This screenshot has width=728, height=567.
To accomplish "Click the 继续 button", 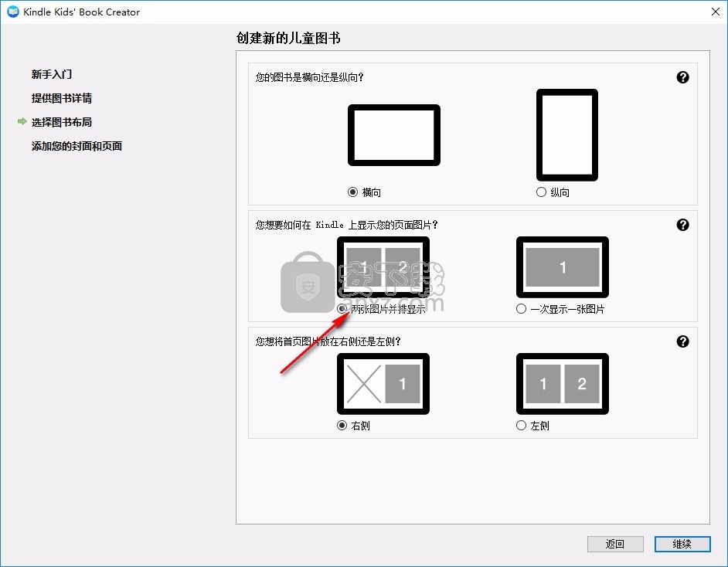I will coord(682,544).
